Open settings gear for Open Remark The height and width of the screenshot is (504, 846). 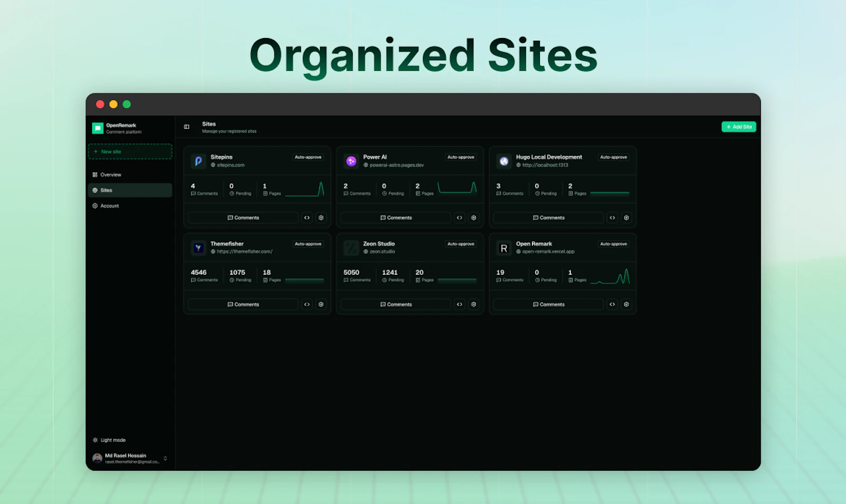point(627,304)
